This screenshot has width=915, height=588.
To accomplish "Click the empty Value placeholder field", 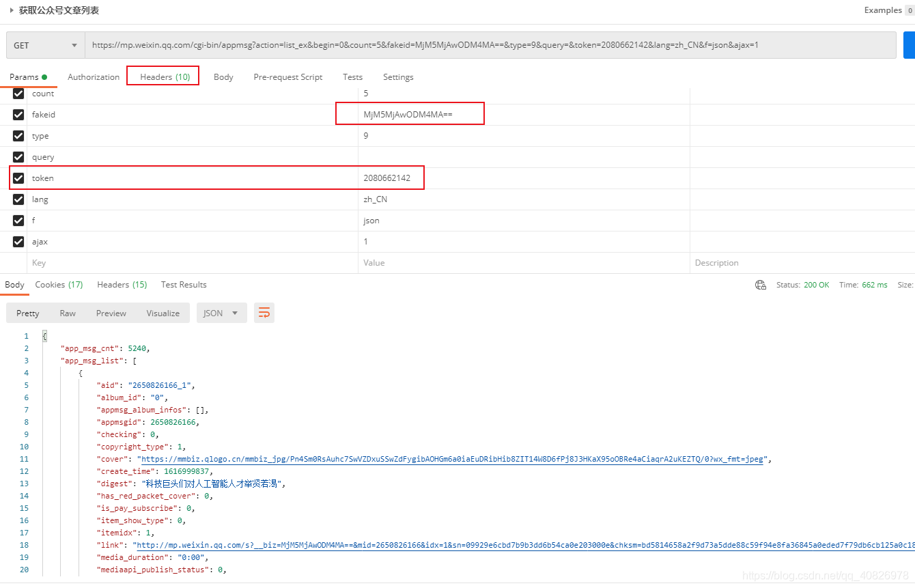I will click(524, 263).
